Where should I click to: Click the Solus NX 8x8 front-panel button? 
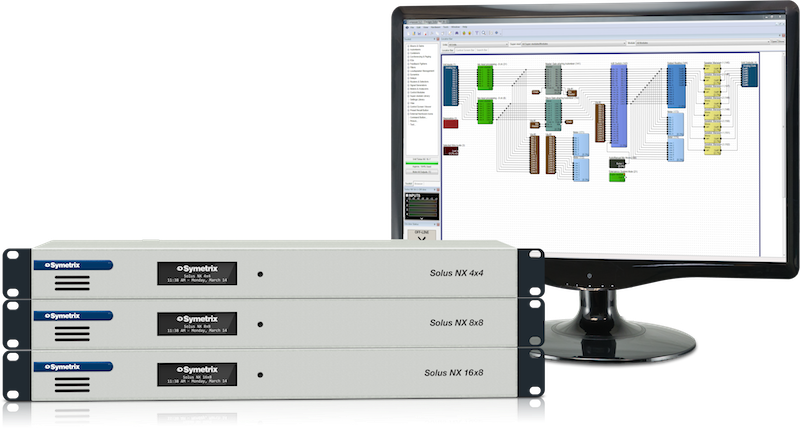pyautogui.click(x=260, y=324)
